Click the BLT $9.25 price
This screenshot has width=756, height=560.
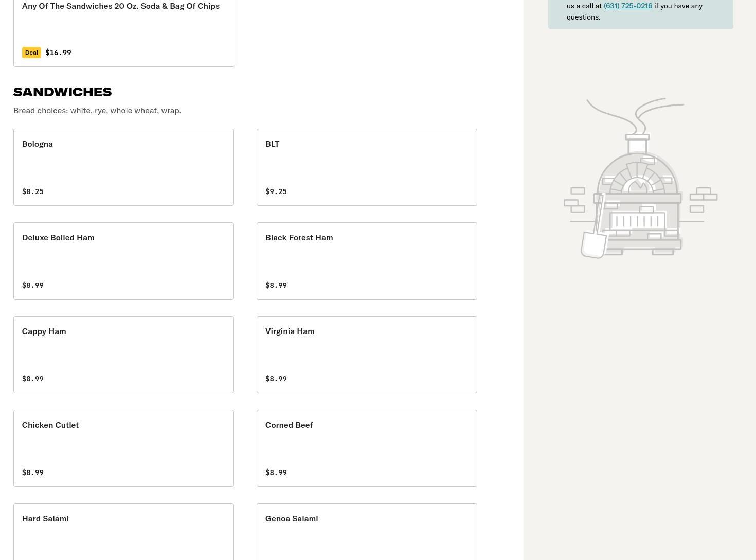tap(276, 191)
